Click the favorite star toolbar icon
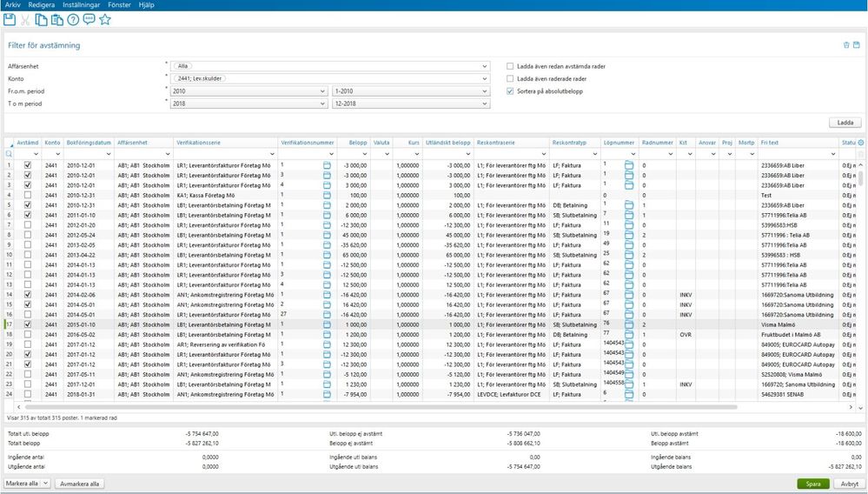Viewport: 868px width, 494px height. 105,19
